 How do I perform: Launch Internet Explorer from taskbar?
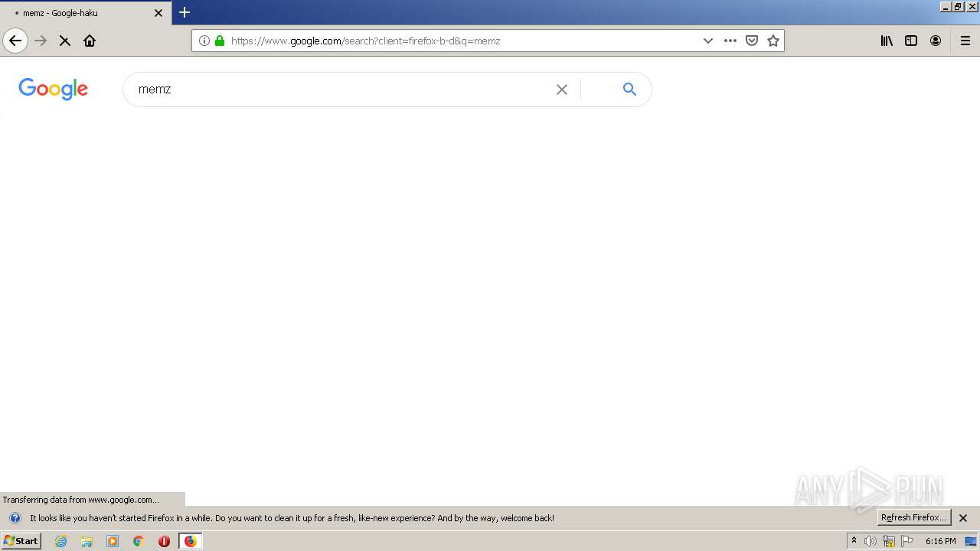tap(60, 541)
